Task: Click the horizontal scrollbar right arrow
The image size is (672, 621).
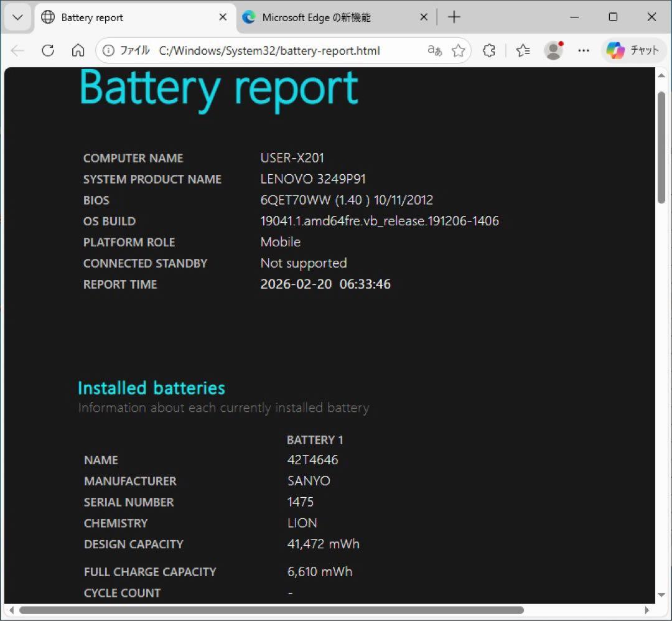Action: (x=647, y=610)
